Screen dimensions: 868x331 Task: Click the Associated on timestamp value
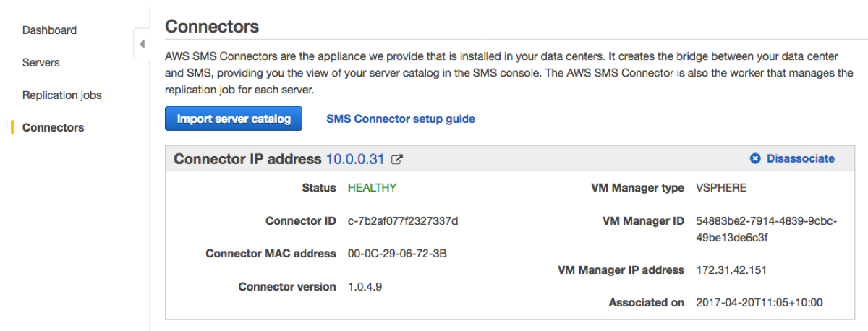tap(759, 303)
